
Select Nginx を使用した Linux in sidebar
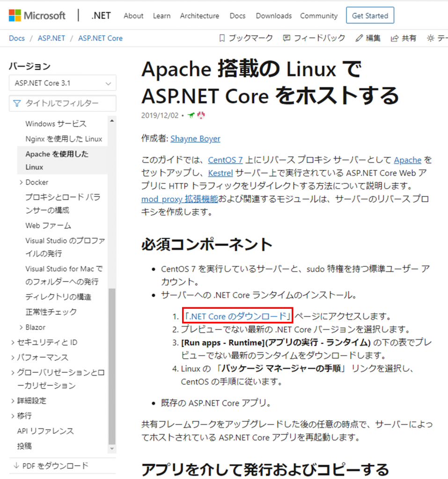tap(64, 139)
